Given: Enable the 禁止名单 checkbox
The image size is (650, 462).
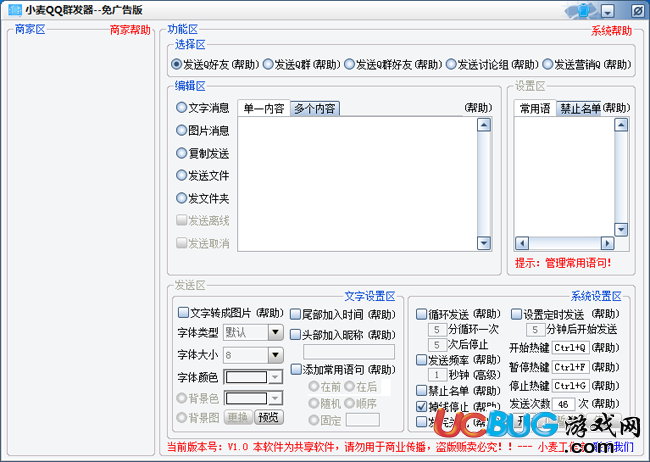Looking at the screenshot, I should tap(421, 391).
